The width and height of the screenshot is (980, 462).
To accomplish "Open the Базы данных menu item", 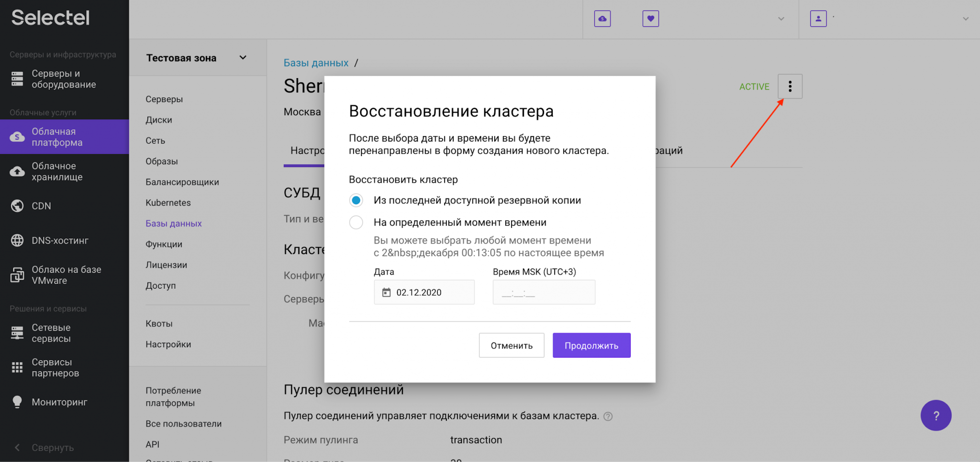I will pos(173,223).
